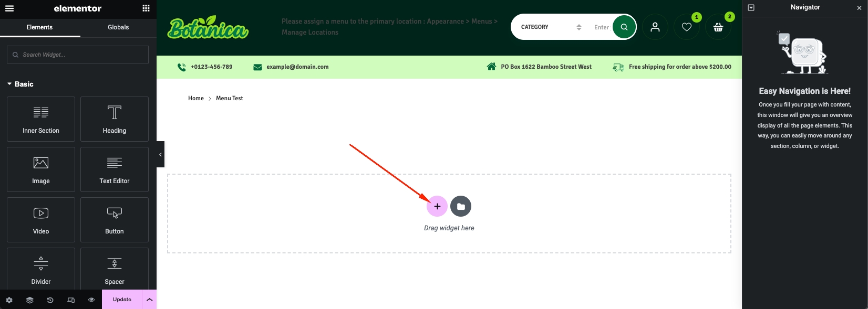Click the Update button
Screen dimensions: 868x309
[x=122, y=300]
